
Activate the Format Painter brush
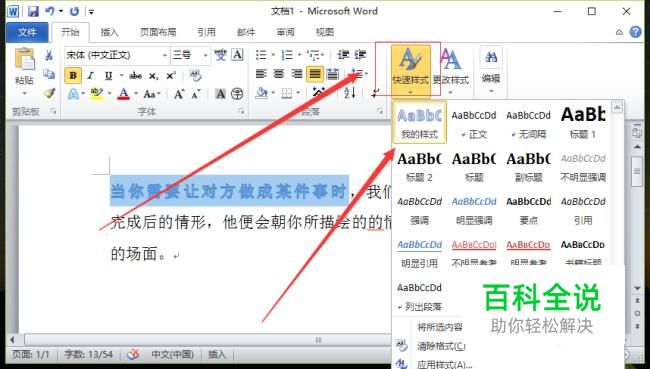pos(49,93)
